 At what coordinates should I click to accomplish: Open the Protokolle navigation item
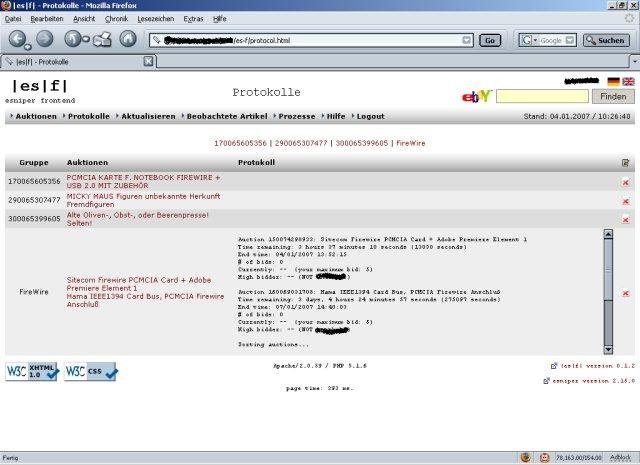pyautogui.click(x=89, y=116)
